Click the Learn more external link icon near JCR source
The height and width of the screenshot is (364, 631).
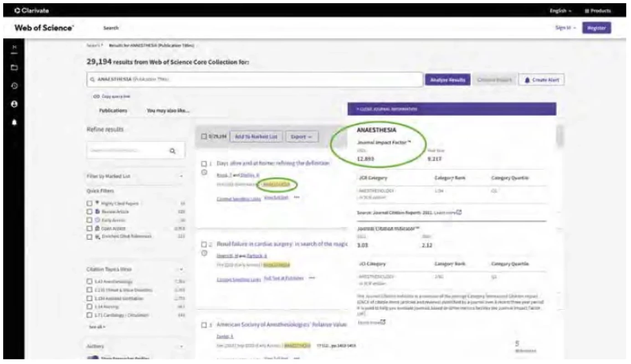click(460, 212)
